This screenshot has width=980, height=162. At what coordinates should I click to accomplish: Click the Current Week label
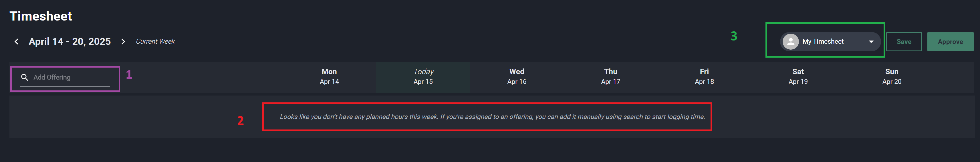155,41
